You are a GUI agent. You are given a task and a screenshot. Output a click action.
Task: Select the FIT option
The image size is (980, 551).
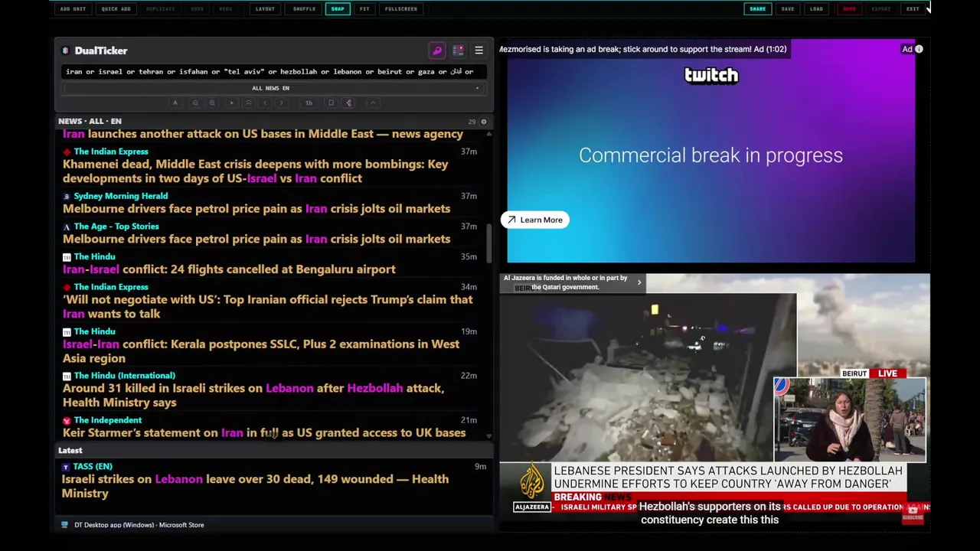[364, 9]
